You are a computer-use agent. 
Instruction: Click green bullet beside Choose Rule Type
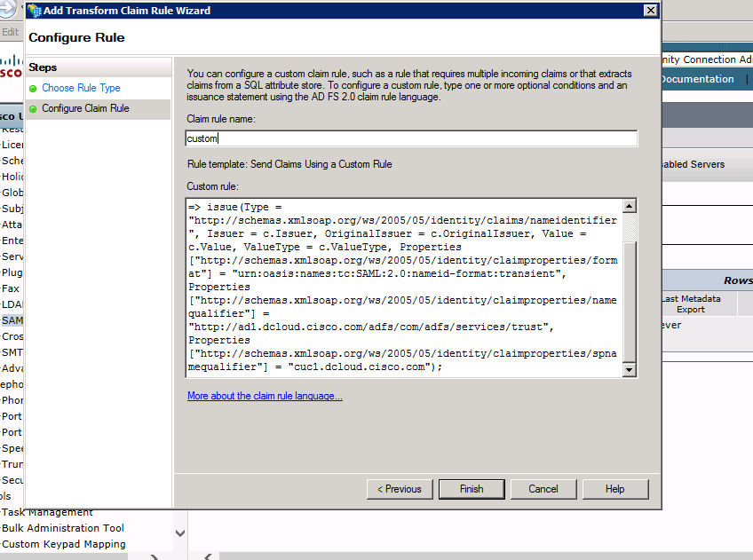pos(33,89)
